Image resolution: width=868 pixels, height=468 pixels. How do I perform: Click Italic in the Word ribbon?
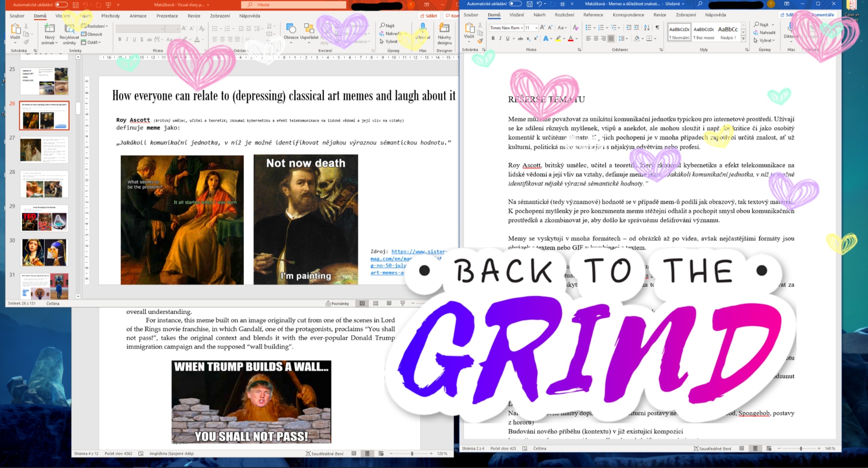click(x=500, y=38)
